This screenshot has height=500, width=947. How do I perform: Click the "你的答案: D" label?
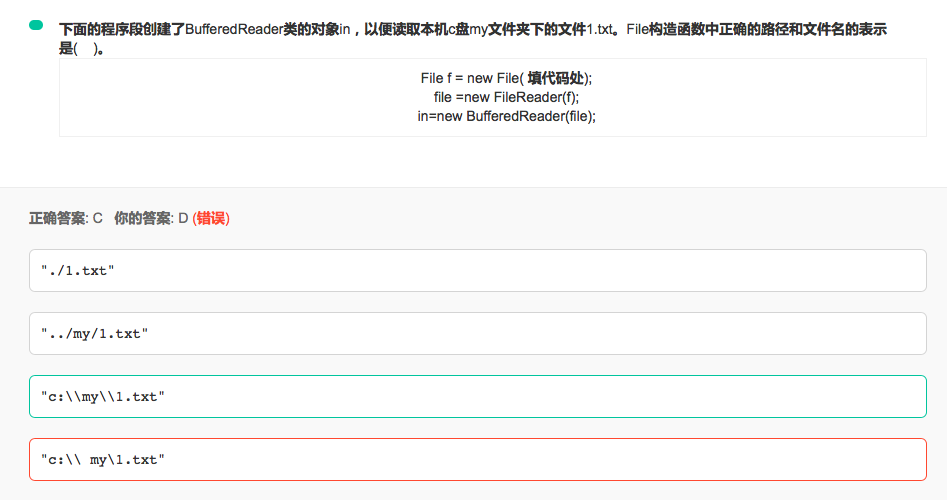(151, 218)
